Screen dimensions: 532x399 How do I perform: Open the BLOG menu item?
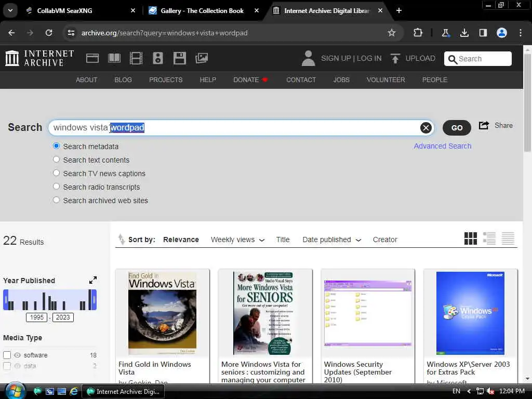click(123, 79)
